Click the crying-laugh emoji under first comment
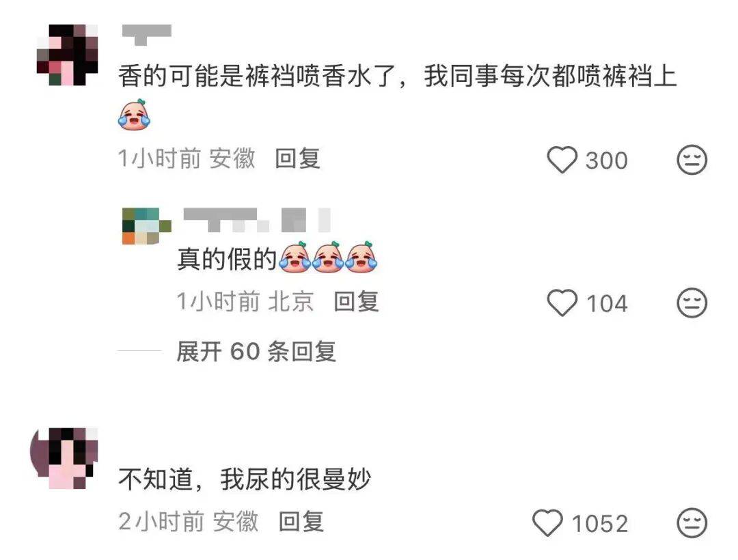 (x=134, y=114)
